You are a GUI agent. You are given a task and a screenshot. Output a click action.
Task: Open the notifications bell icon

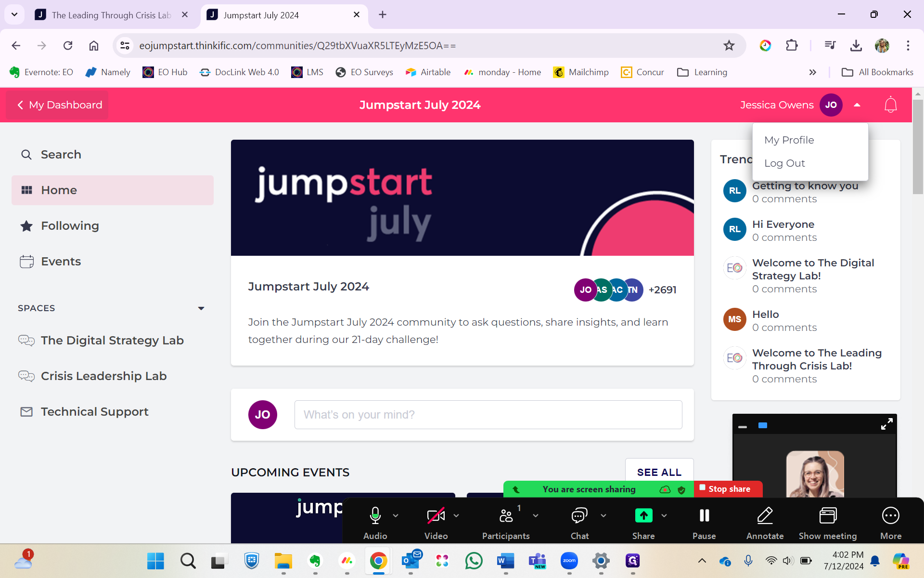coord(890,105)
